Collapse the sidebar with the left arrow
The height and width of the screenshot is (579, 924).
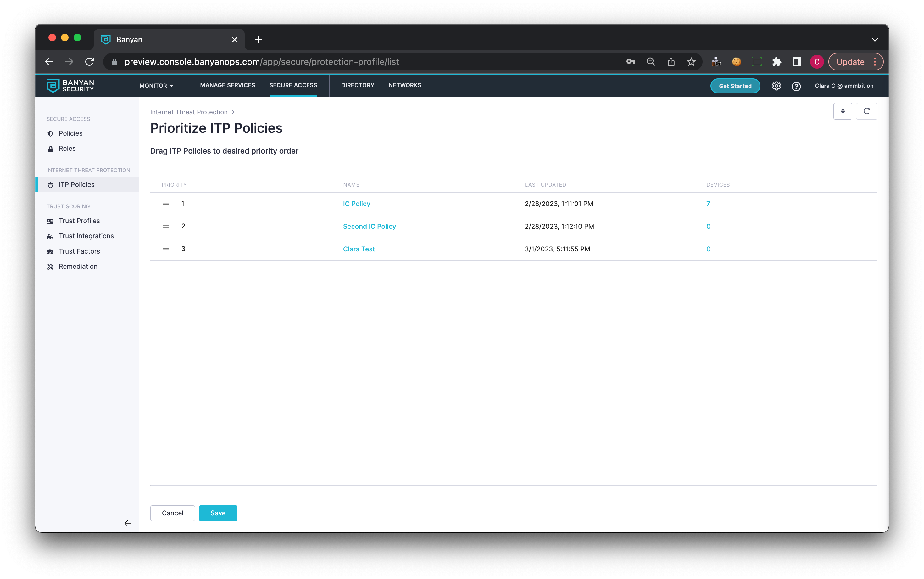(128, 523)
